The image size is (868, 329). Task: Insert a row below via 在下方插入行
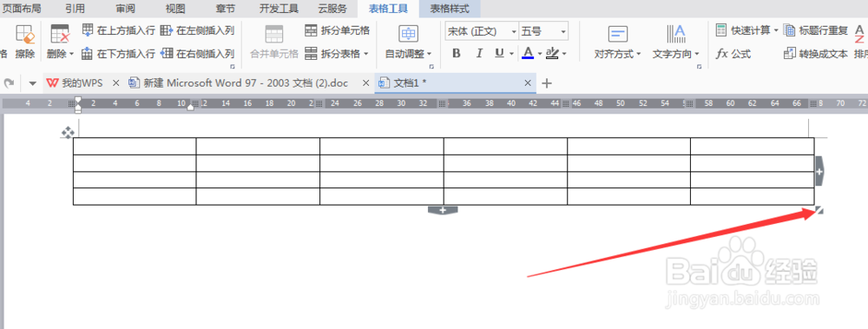point(118,54)
